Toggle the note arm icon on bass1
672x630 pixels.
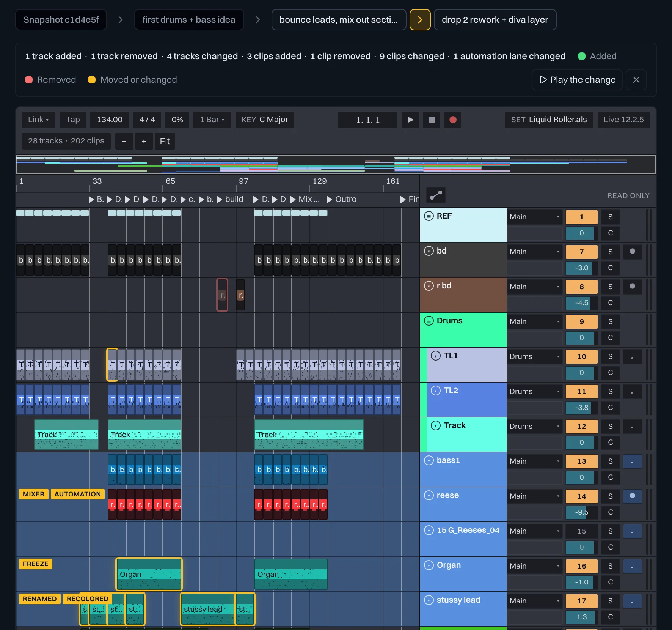click(x=632, y=461)
